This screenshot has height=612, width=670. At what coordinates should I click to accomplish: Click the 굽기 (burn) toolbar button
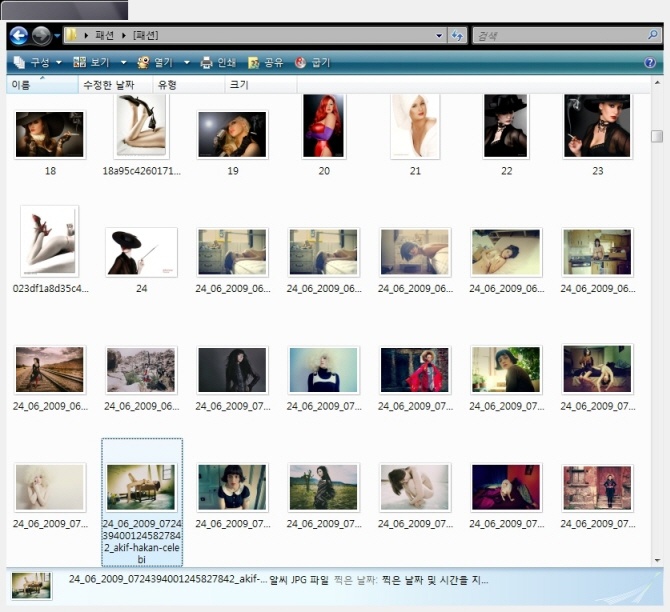[x=312, y=62]
